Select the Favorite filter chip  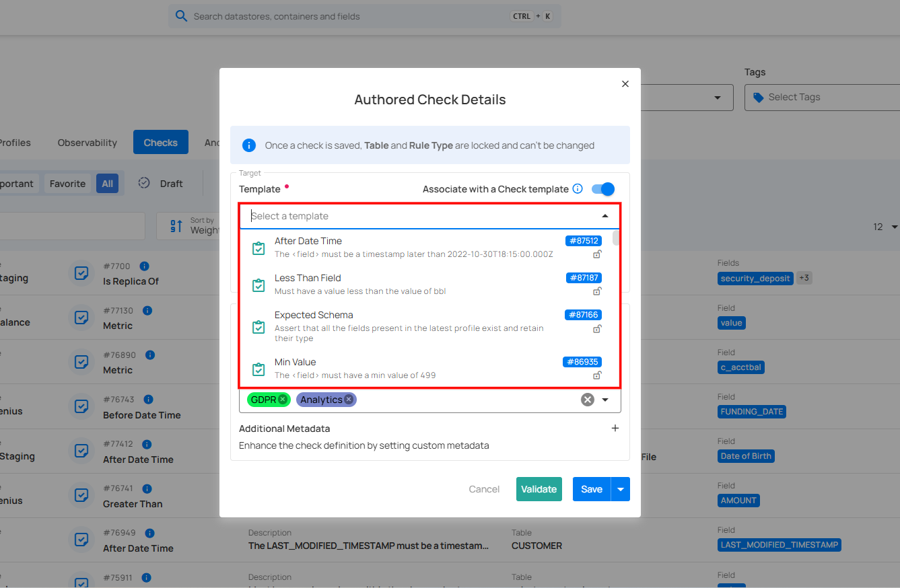pyautogui.click(x=67, y=184)
